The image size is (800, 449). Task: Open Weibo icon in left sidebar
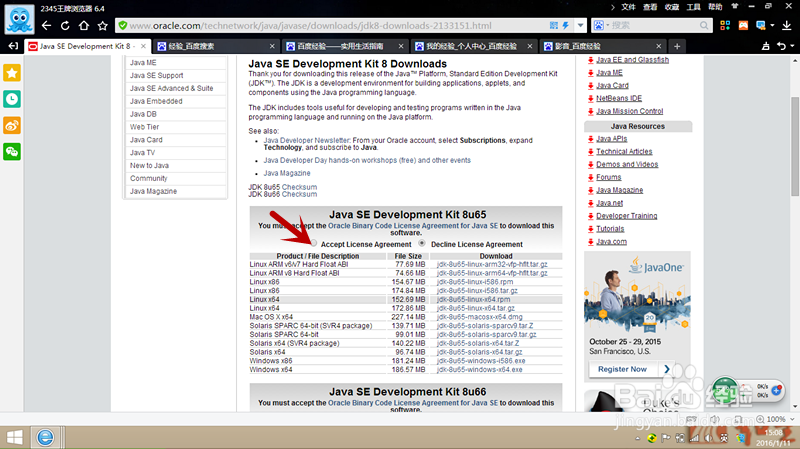(12, 125)
